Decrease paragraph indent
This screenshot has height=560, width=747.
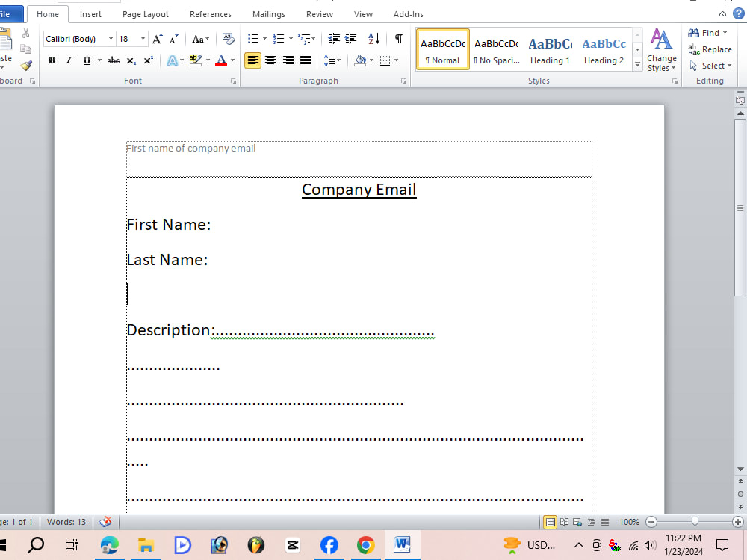pyautogui.click(x=335, y=39)
